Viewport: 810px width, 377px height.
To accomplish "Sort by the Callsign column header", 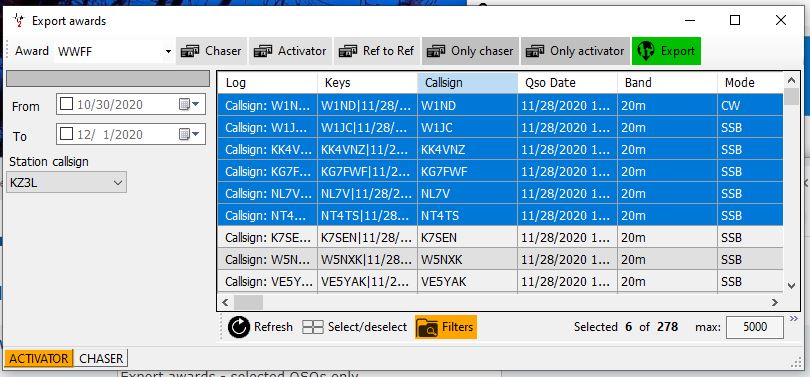I will click(x=468, y=83).
